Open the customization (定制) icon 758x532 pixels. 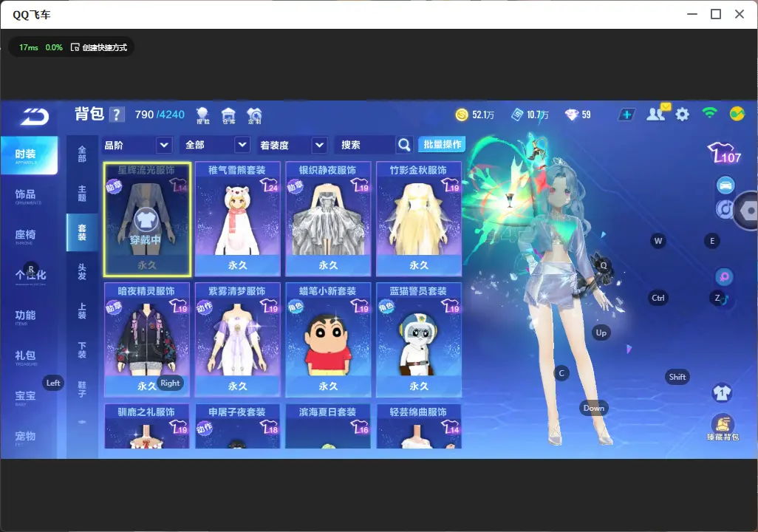pyautogui.click(x=254, y=115)
